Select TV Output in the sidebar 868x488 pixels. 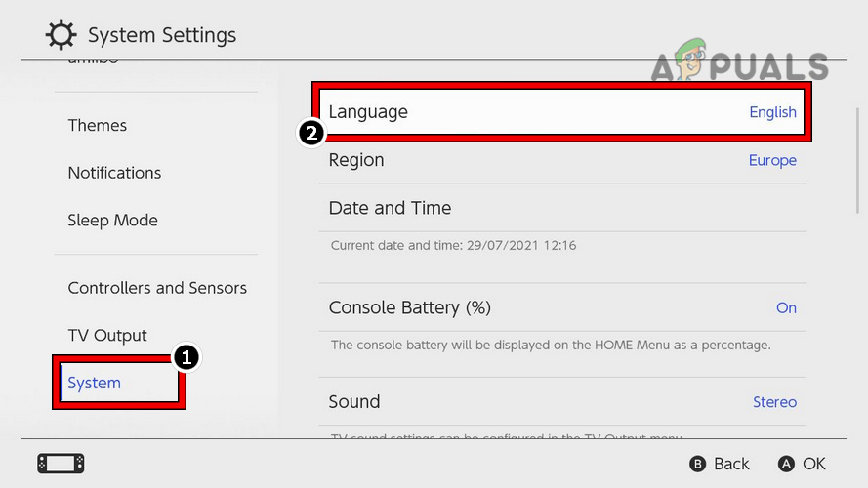coord(107,336)
